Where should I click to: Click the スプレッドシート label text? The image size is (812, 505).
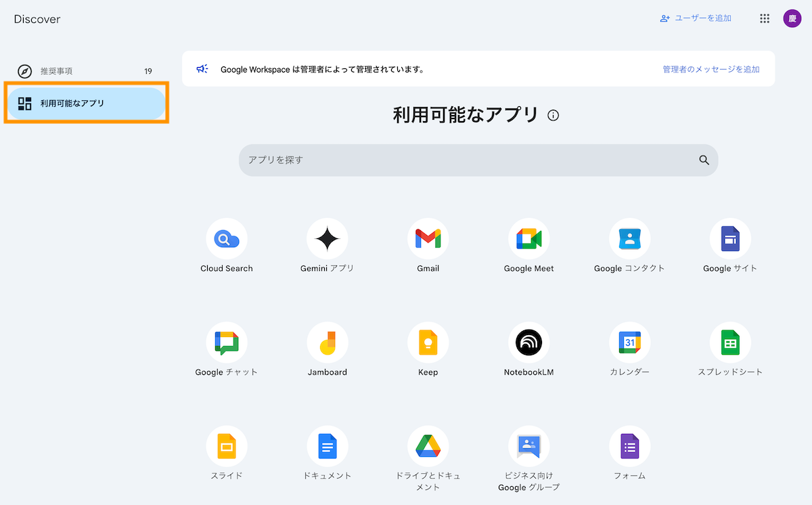[730, 372]
